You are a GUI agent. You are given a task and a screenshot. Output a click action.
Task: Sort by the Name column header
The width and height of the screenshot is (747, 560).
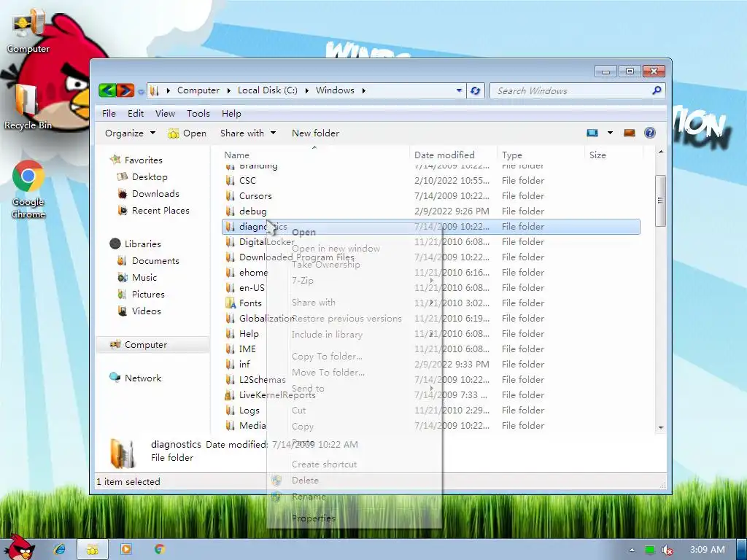point(314,155)
